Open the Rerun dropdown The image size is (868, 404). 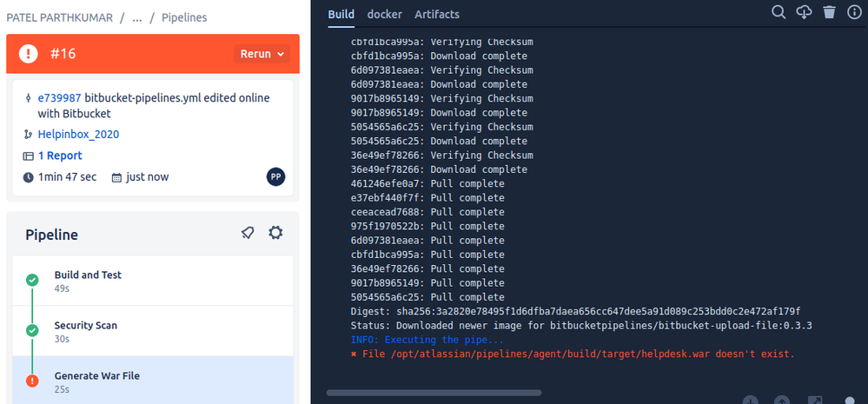point(262,54)
